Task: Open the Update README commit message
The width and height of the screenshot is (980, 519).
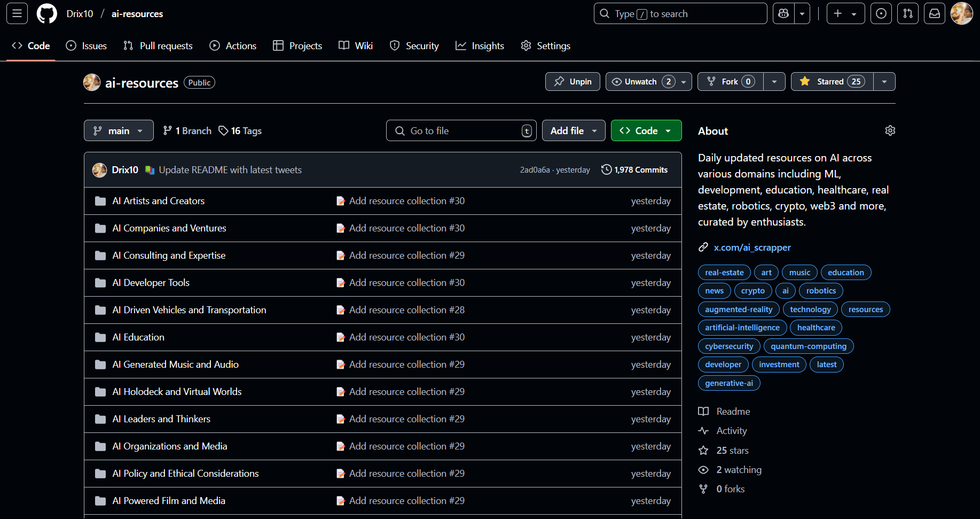Action: click(x=230, y=169)
